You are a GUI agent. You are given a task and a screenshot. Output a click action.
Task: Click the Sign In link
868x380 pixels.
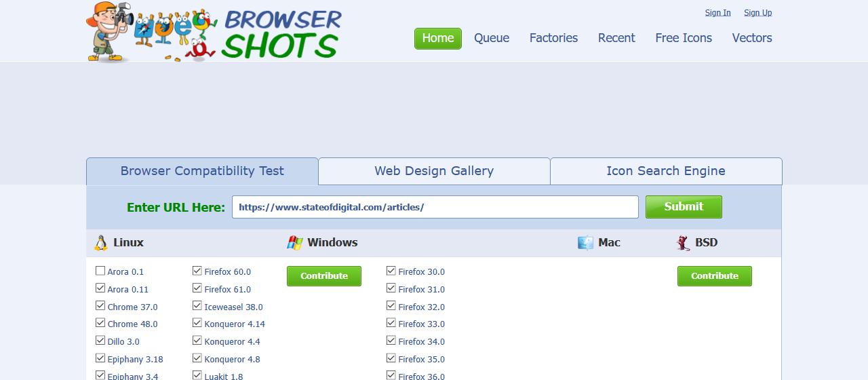click(717, 12)
